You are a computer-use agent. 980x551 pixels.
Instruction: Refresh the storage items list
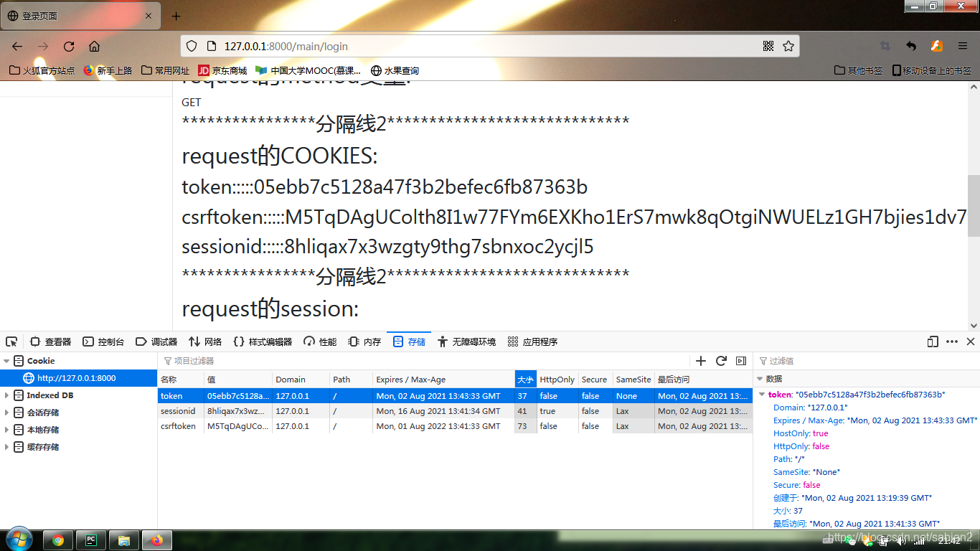point(721,361)
